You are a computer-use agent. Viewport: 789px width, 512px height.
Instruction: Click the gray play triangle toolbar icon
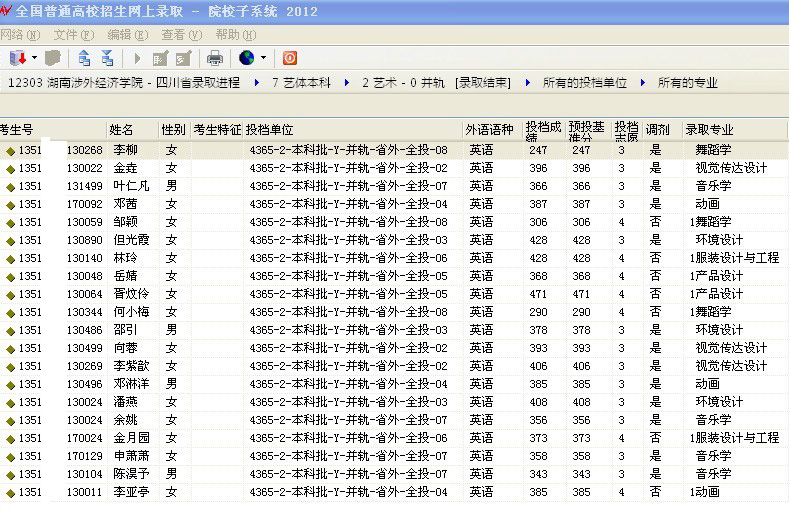pyautogui.click(x=137, y=58)
